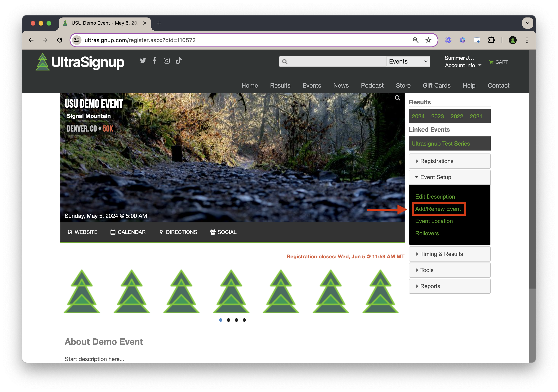The height and width of the screenshot is (392, 558).
Task: Open UltraSignup Facebook page icon
Action: click(x=154, y=61)
